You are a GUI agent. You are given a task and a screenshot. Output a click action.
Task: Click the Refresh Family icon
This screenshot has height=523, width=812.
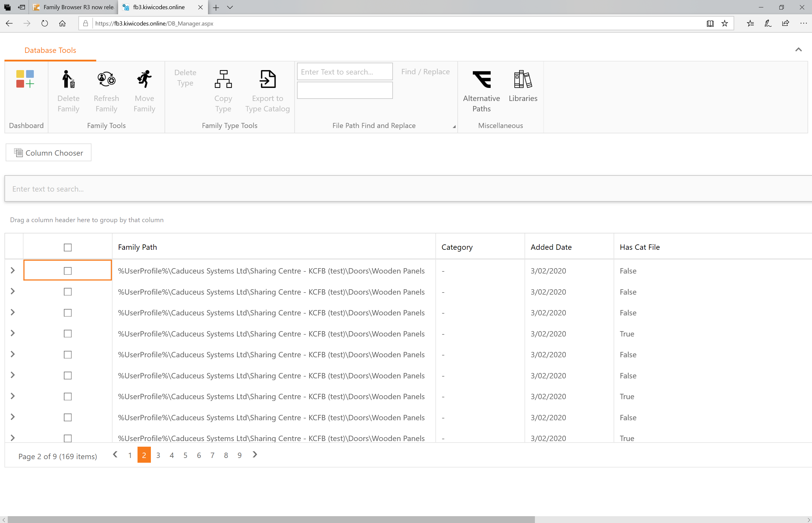tap(106, 79)
